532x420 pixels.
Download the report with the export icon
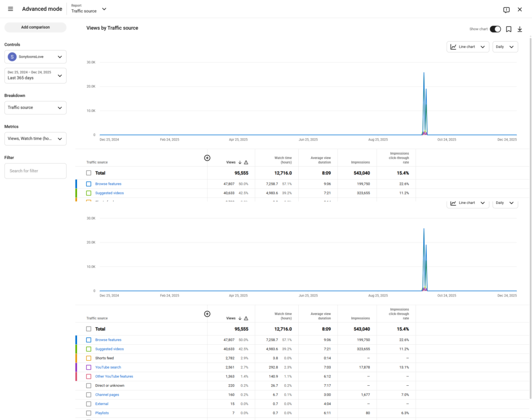520,29
